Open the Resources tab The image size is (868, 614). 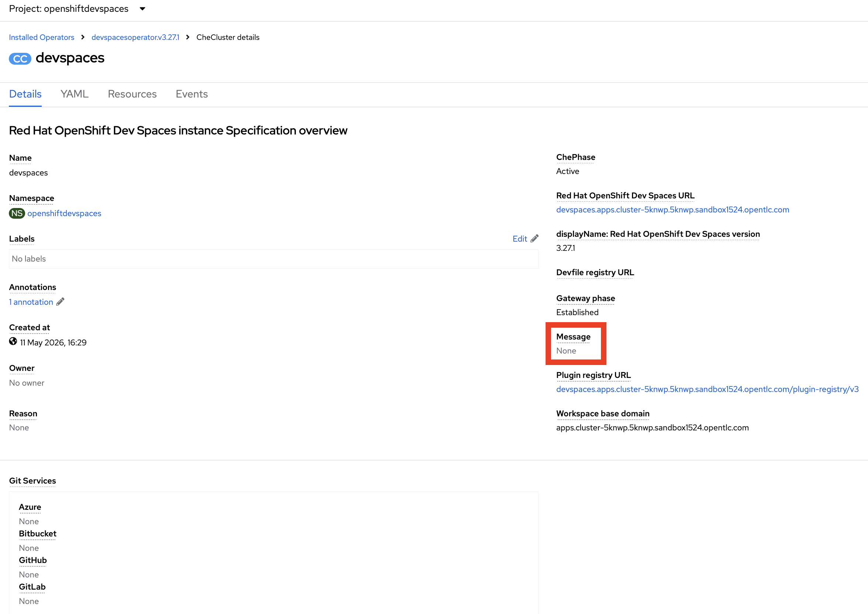pos(132,94)
